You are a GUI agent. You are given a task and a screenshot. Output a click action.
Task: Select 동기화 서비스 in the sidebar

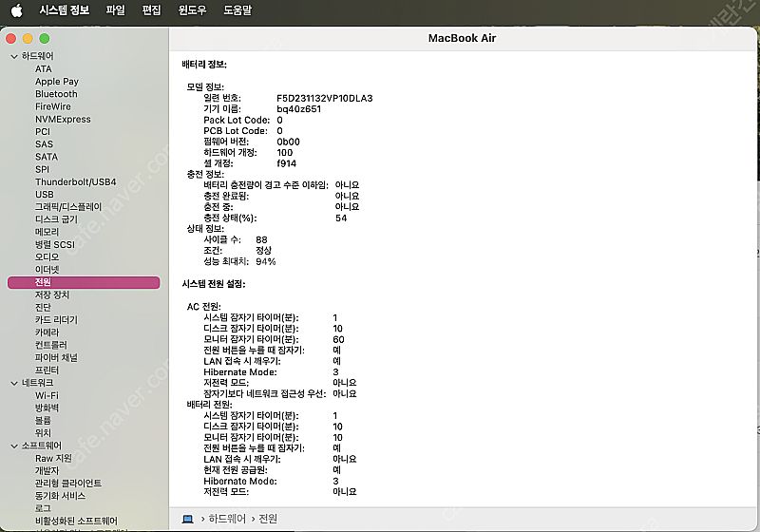point(60,497)
